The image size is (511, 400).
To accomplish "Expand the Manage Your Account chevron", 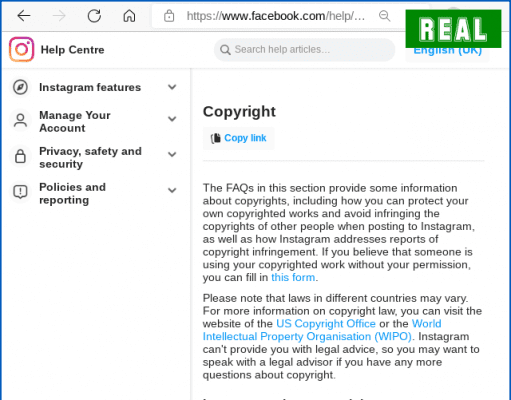I will 172,119.
